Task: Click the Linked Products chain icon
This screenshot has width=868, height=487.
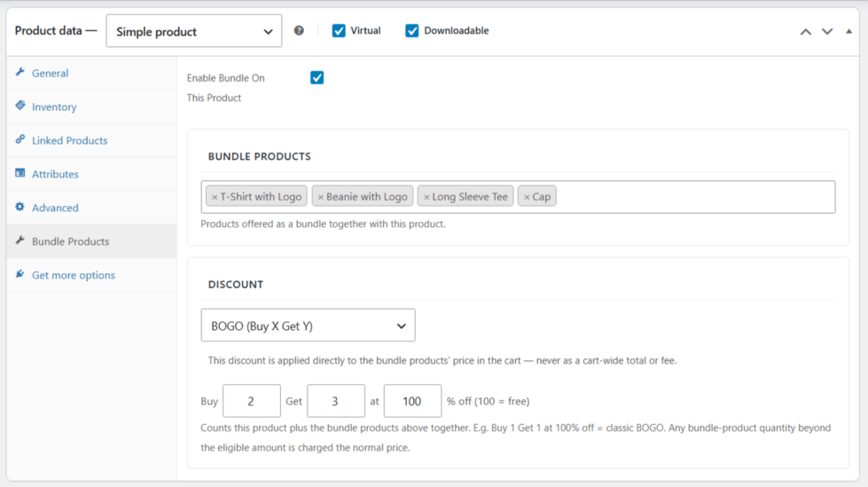Action: click(x=20, y=139)
